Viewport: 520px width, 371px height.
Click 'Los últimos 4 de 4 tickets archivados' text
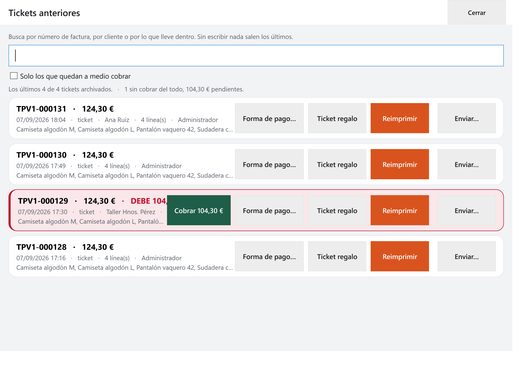coord(60,89)
